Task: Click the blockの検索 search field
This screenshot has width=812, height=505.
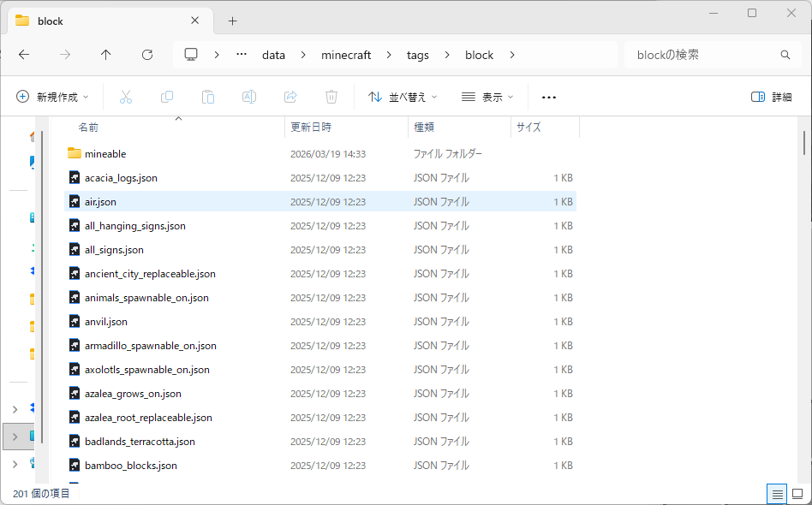Action: (711, 54)
